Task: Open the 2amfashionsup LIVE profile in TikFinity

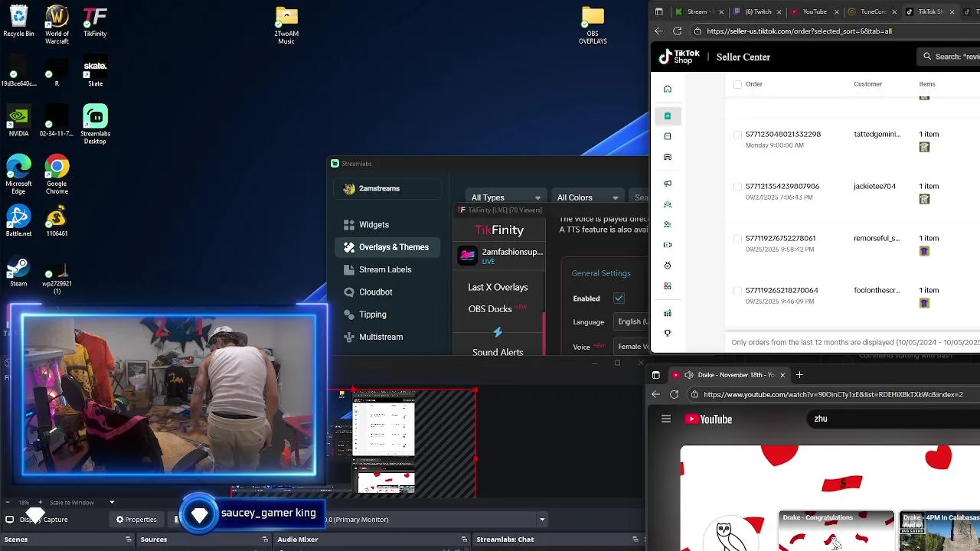Action: point(501,256)
